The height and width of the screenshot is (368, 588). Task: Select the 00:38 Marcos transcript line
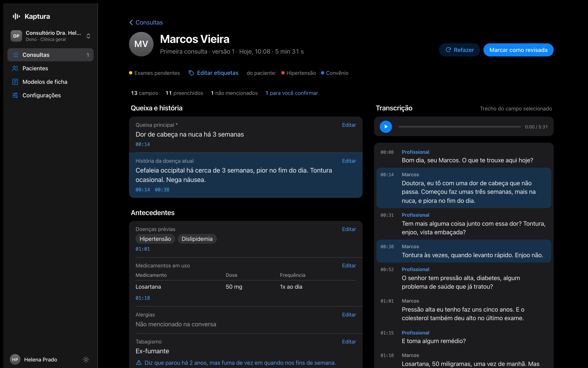[464, 251]
